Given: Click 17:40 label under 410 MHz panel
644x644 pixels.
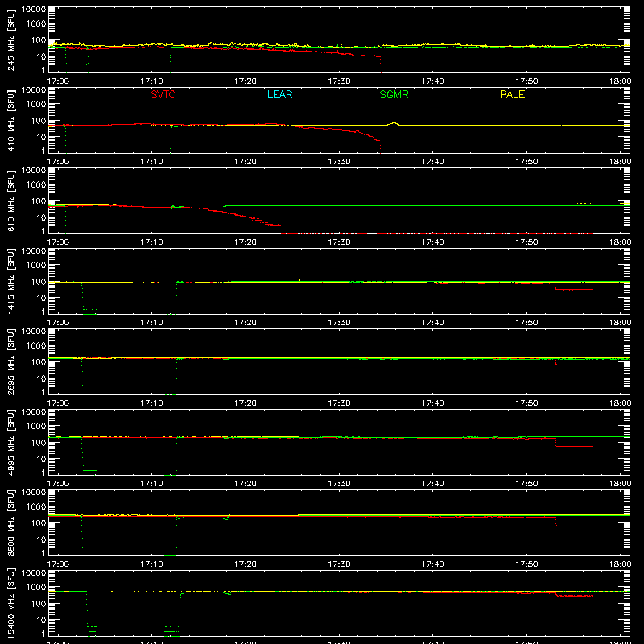Looking at the screenshot, I should pos(433,162).
